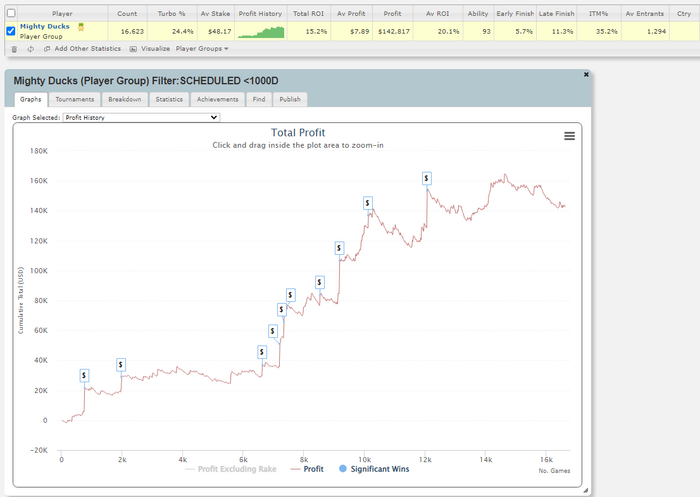700x497 pixels.
Task: Click the 35.2% ITM value
Action: 607,32
